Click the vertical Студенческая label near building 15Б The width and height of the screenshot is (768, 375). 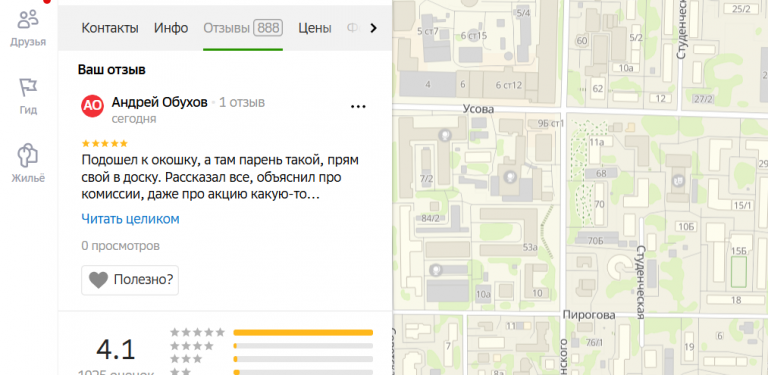click(641, 281)
